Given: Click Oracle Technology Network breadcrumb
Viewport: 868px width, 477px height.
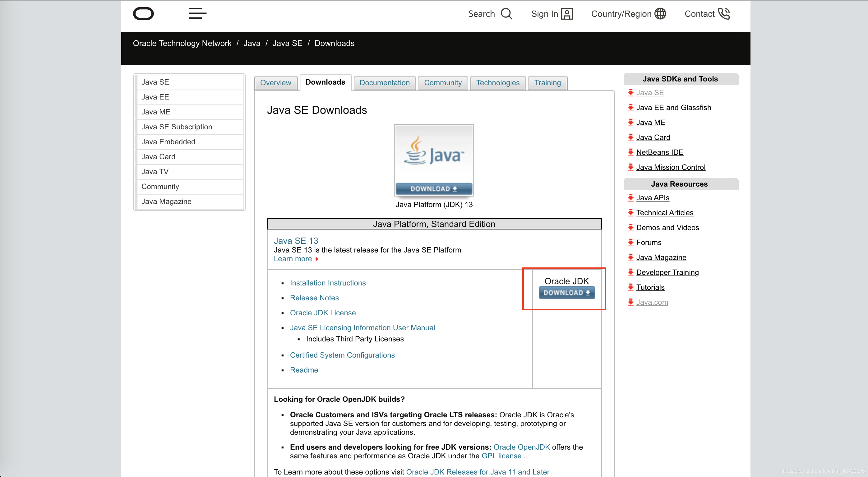Looking at the screenshot, I should 182,44.
